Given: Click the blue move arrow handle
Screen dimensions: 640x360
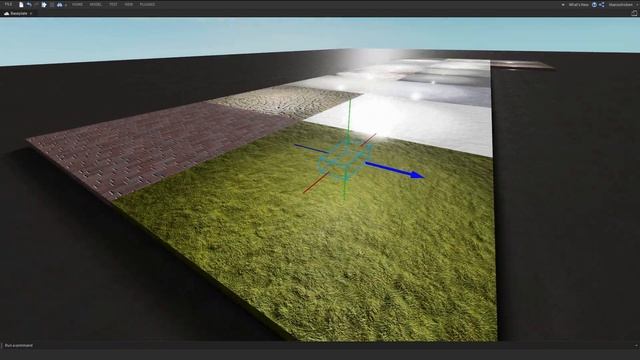Looking at the screenshot, I should point(395,170).
